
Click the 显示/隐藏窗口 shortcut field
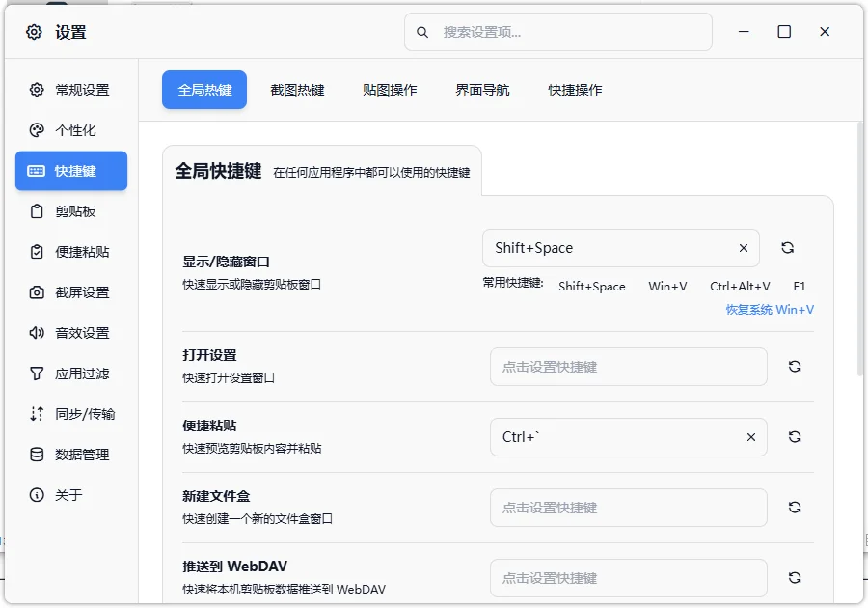tap(620, 248)
